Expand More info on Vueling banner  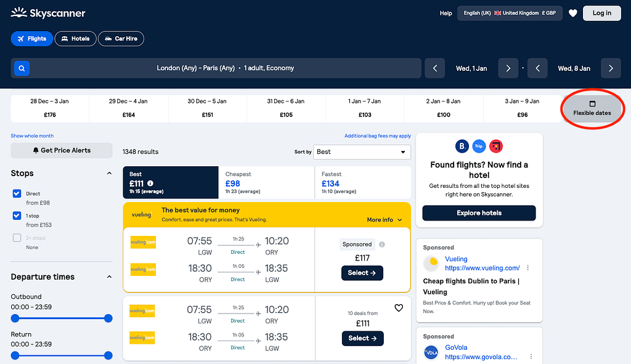(x=385, y=220)
